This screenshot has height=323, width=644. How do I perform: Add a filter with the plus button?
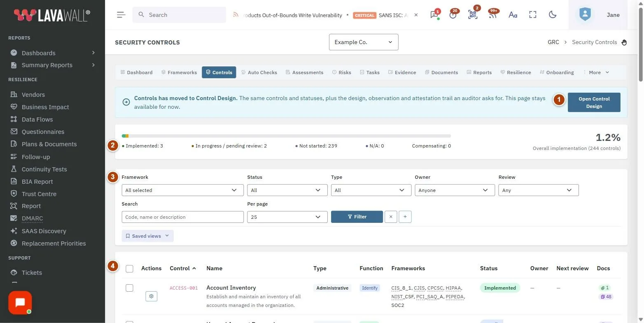click(x=405, y=217)
